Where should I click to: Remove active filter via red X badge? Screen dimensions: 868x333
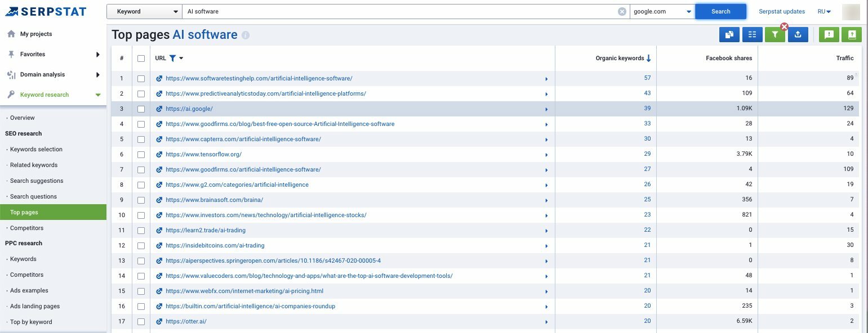(x=784, y=26)
